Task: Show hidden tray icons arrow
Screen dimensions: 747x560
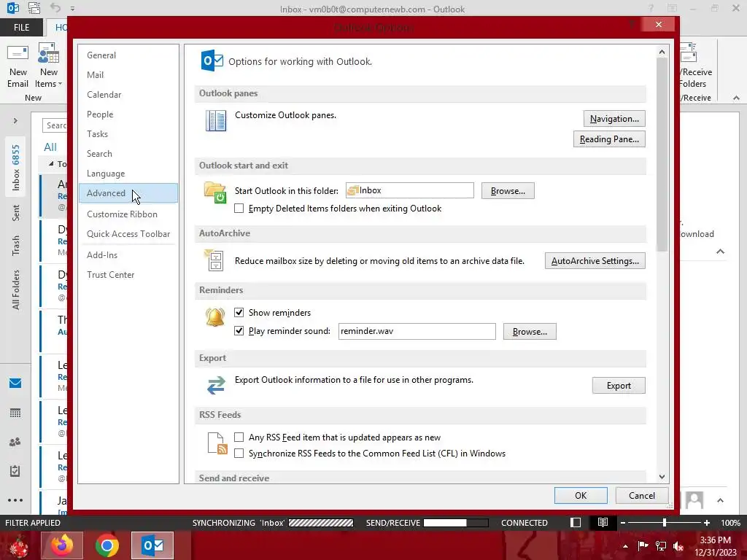Action: coord(625,546)
